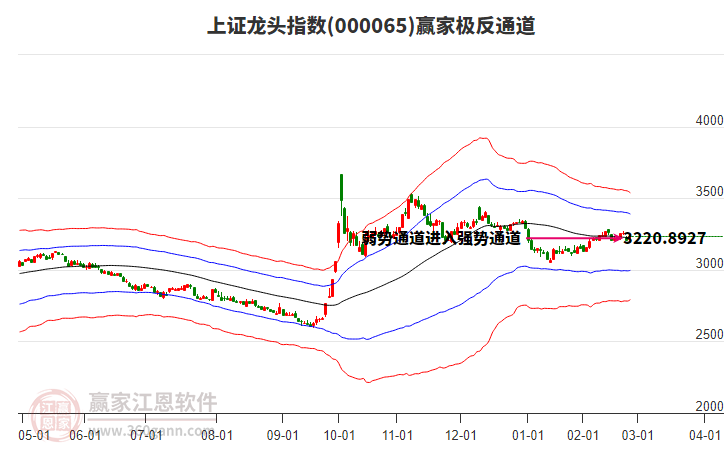Image resolution: width=726 pixels, height=450 pixels.
Task: Click the 11-01 date label
Action: coord(397,436)
